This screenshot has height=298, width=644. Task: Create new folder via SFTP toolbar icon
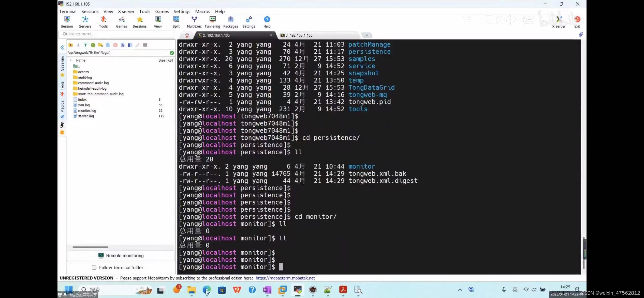[100, 45]
